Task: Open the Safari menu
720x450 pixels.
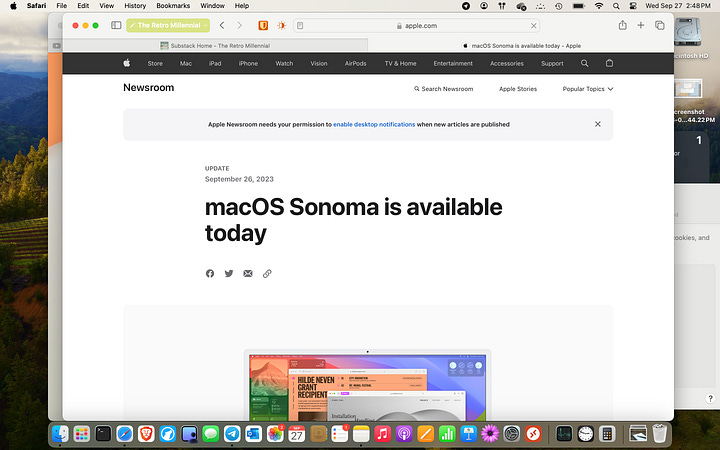Action: [x=36, y=6]
